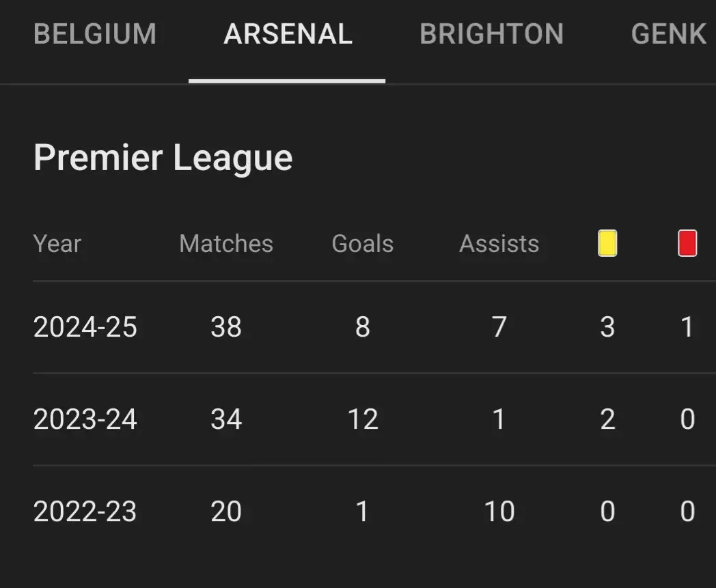Click the 38 matches value for 2024-25
This screenshot has height=588, width=716.
[x=226, y=327]
